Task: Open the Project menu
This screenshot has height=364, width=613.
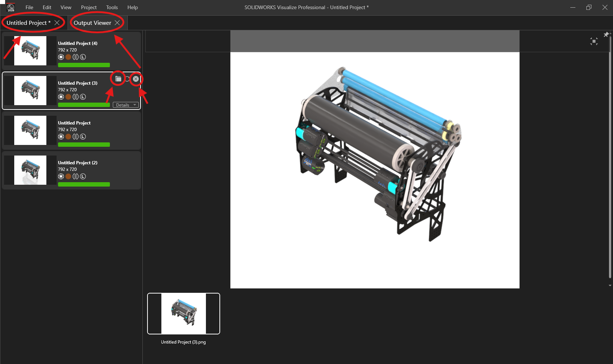Action: 89,7
